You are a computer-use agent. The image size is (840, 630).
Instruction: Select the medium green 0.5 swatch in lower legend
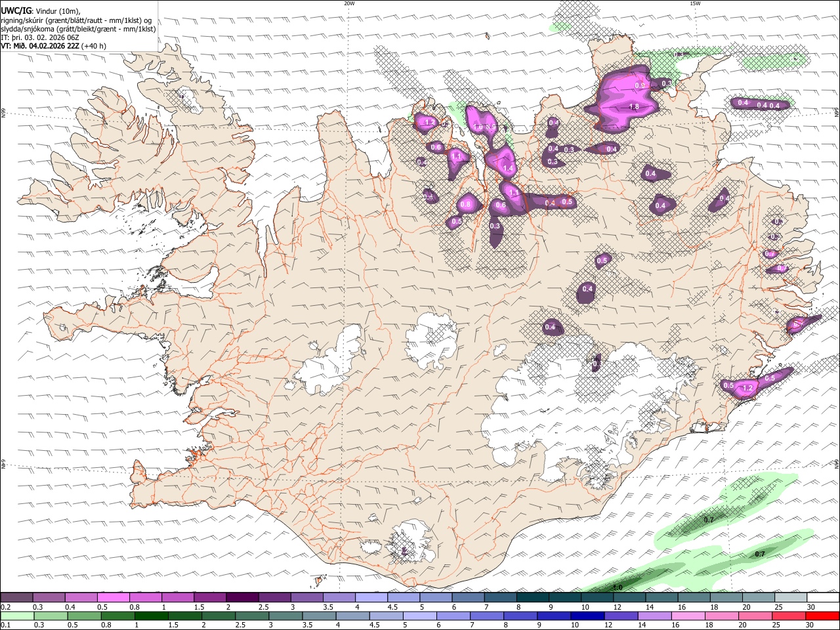click(x=84, y=616)
